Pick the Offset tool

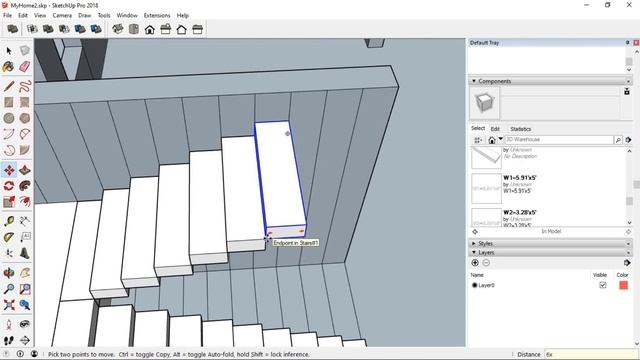pos(24,202)
